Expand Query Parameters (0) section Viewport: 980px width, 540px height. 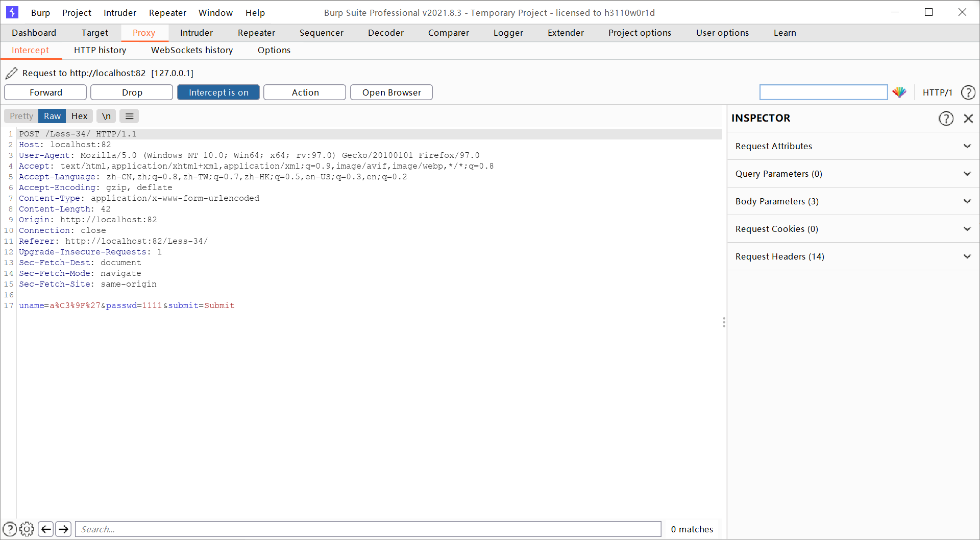click(x=853, y=174)
